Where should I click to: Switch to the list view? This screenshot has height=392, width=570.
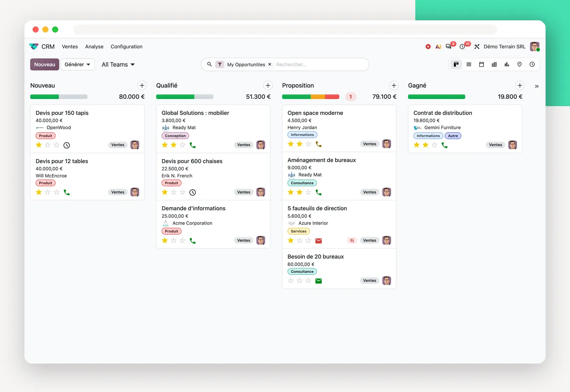[469, 64]
